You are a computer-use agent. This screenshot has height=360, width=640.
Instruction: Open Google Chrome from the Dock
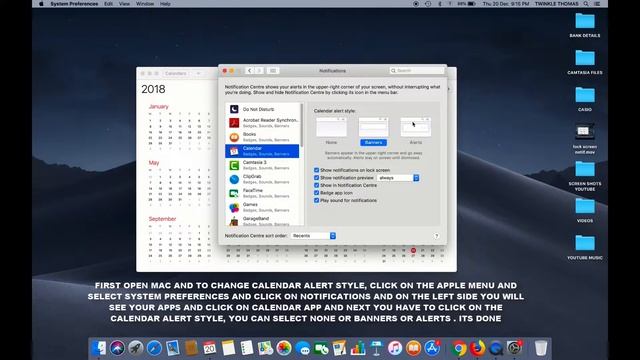click(459, 348)
